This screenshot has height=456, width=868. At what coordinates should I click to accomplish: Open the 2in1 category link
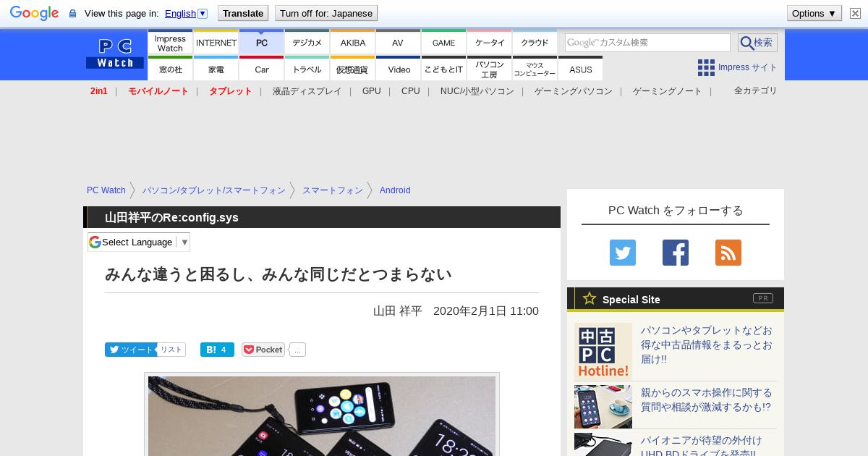(99, 91)
